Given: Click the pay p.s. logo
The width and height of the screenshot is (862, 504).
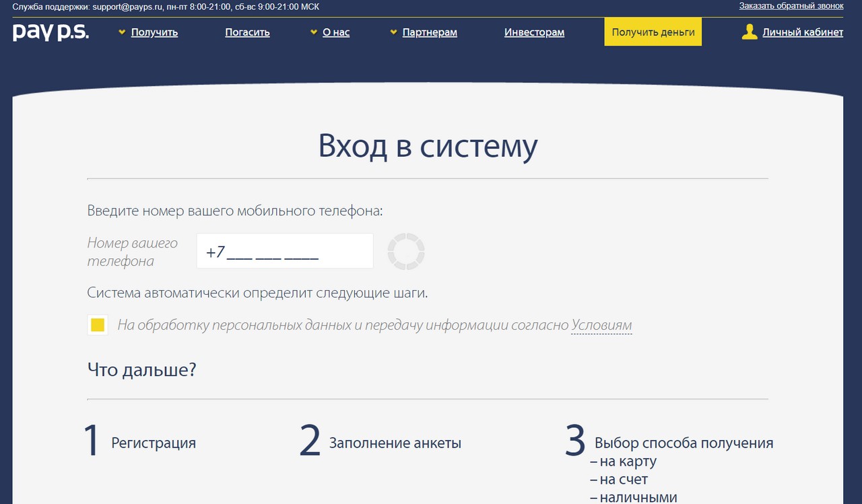Looking at the screenshot, I should point(51,32).
